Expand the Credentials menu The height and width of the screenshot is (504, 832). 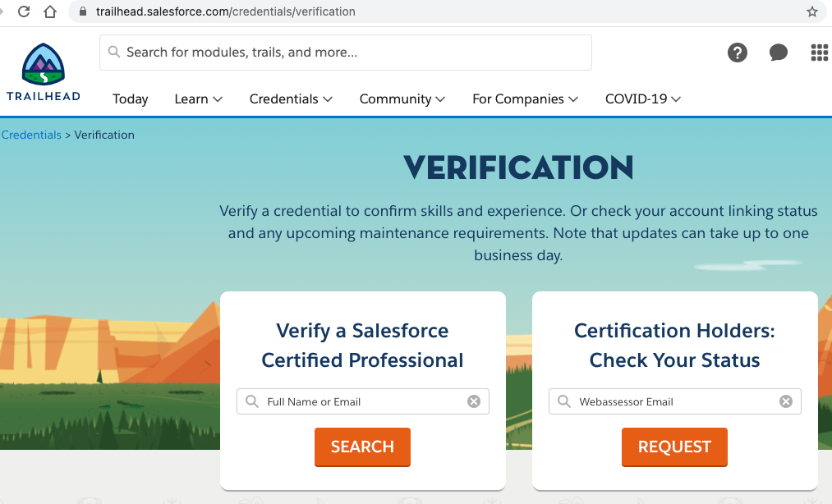pos(291,99)
